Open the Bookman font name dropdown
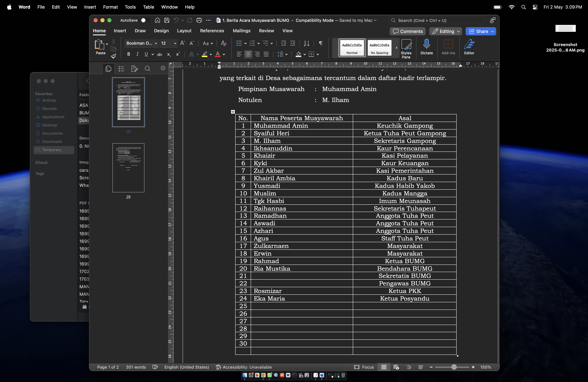588x382 pixels. pyautogui.click(x=141, y=43)
